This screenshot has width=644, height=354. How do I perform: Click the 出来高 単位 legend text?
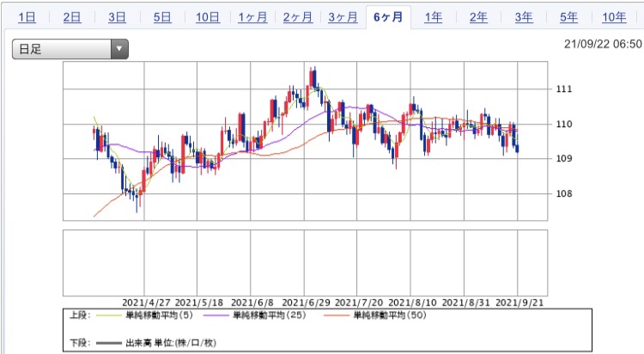pos(171,343)
